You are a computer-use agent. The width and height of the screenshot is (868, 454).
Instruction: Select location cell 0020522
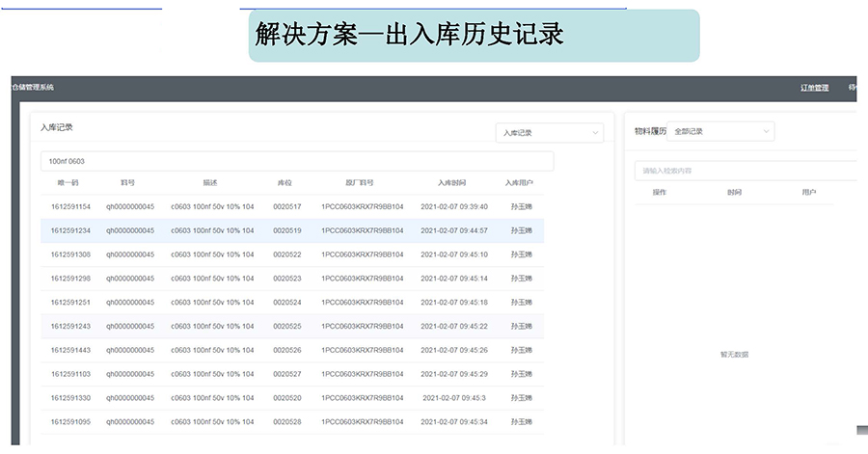(x=286, y=254)
